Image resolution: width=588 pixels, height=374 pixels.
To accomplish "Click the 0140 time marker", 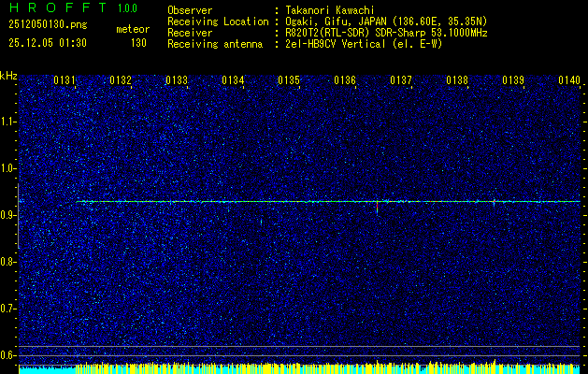I will [569, 80].
